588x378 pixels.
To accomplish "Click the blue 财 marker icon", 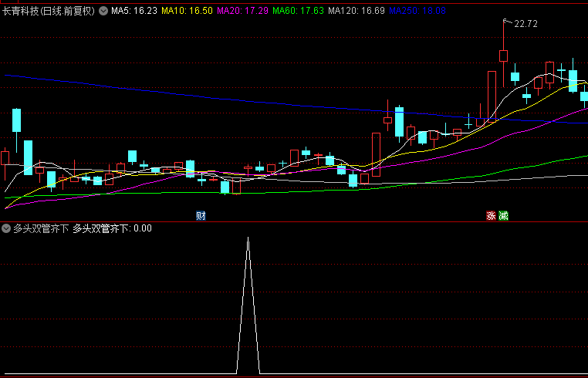I will [x=201, y=216].
